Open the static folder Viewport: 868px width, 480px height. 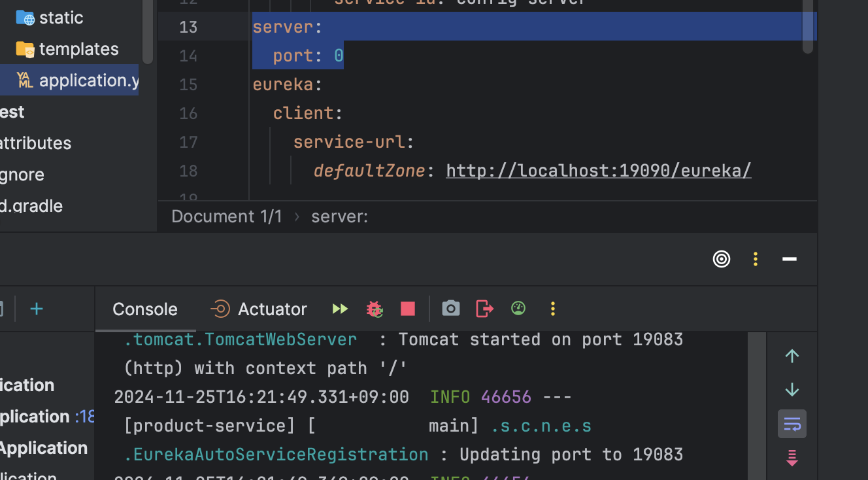coord(61,18)
